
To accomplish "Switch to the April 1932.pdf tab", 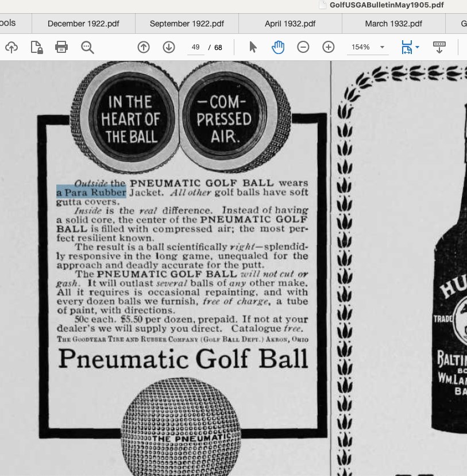I will coord(290,24).
